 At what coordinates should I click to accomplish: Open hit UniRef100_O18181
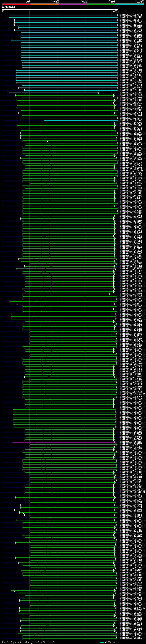pyautogui.click(x=131, y=376)
